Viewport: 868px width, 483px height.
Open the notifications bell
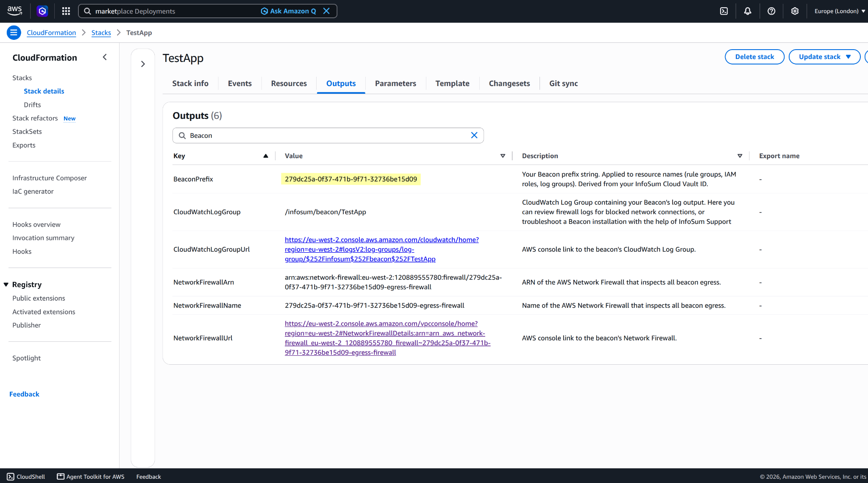point(748,11)
